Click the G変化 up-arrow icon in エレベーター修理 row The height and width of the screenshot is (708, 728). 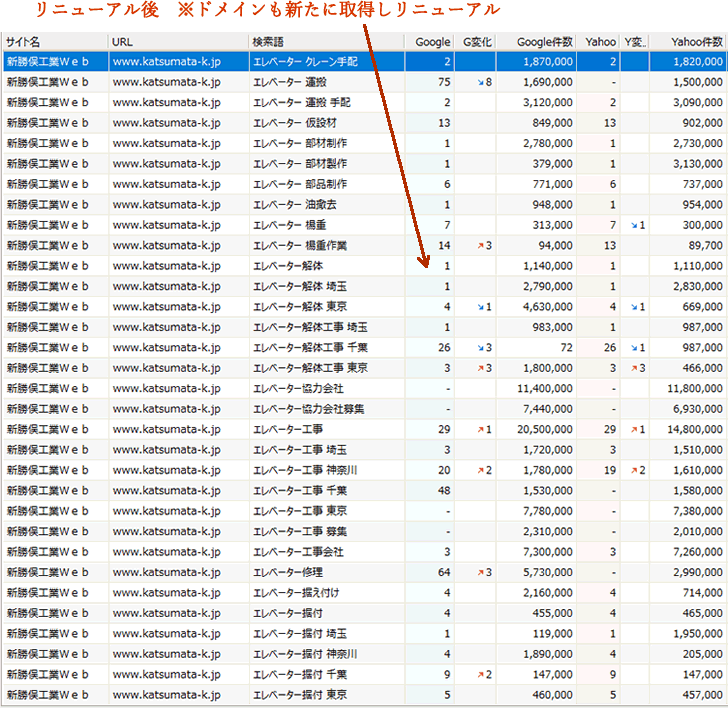481,572
